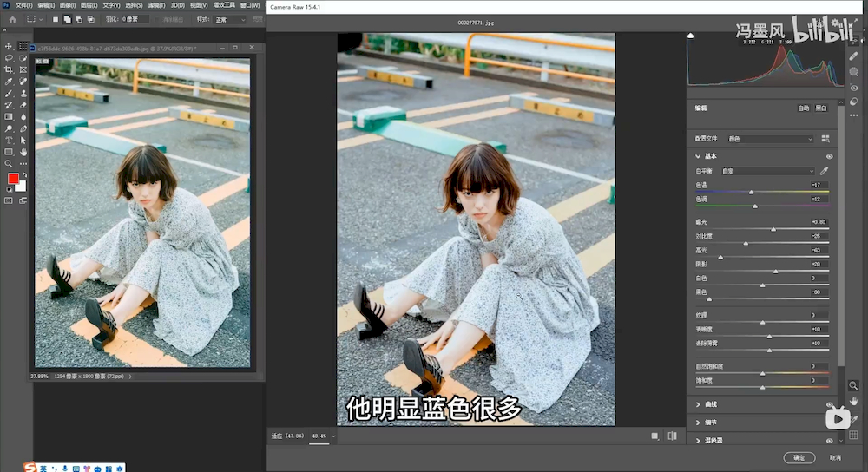This screenshot has width=868, height=472.
Task: Swap foreground and background colors
Action: pyautogui.click(x=24, y=175)
